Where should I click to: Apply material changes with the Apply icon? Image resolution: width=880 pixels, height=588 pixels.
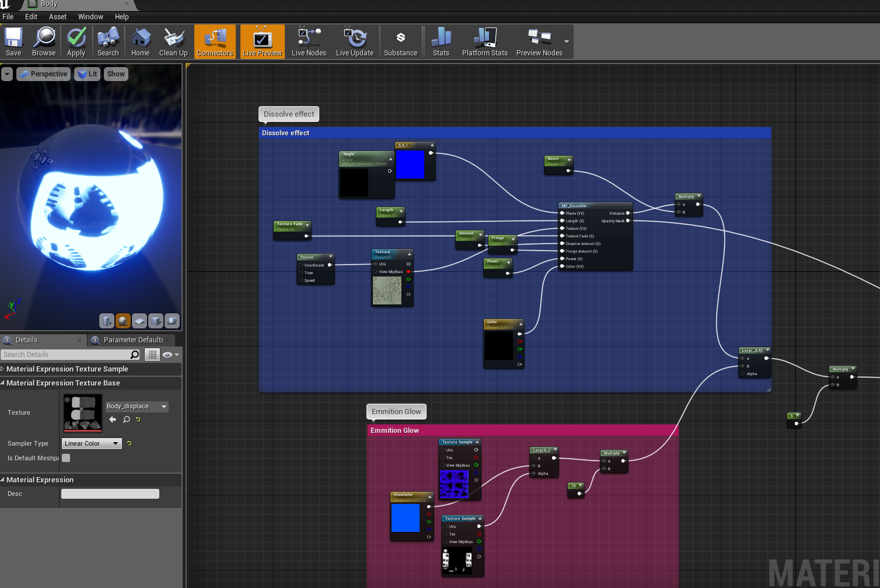(x=76, y=41)
